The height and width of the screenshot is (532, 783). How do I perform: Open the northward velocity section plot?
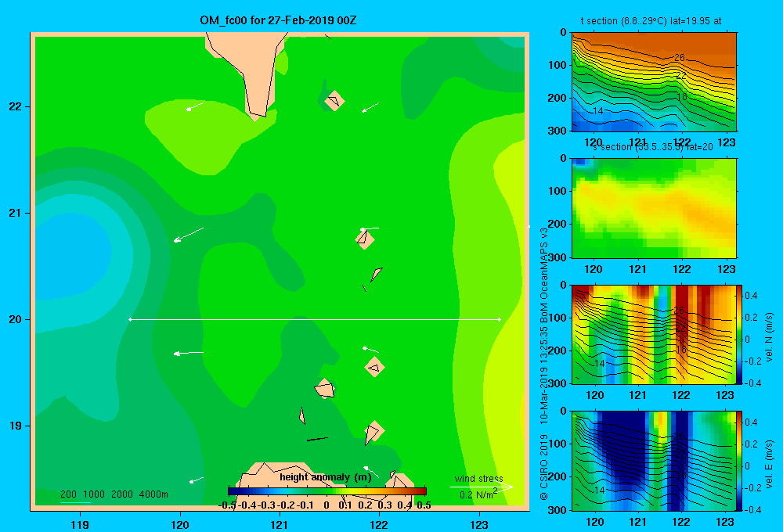pos(654,334)
